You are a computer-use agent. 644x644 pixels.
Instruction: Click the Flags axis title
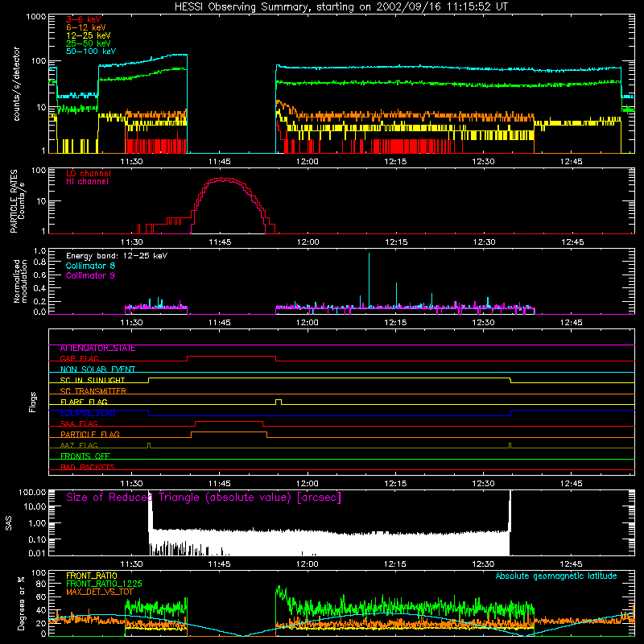[33, 402]
